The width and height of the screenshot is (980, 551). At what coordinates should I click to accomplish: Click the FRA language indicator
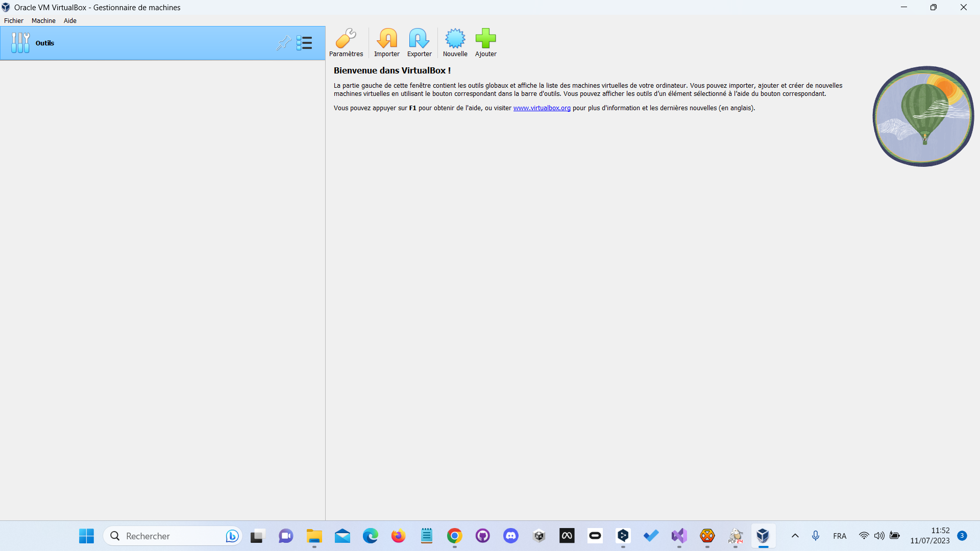click(x=840, y=536)
